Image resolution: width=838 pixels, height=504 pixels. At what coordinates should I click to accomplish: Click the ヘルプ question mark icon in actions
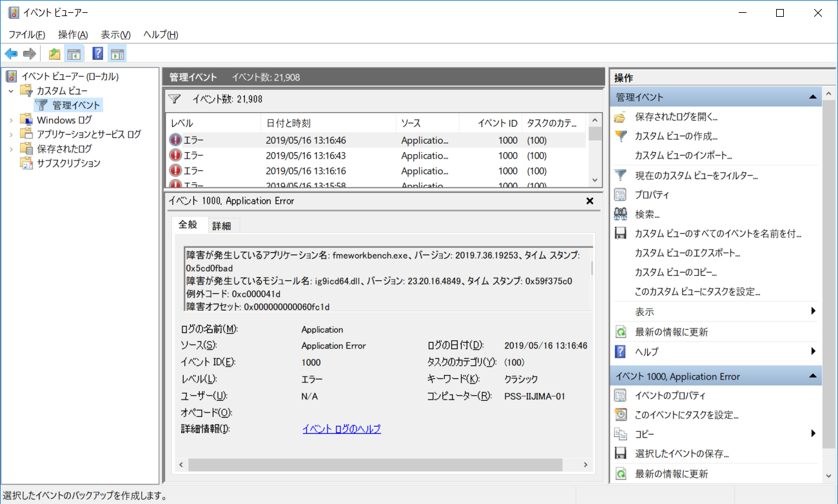click(x=620, y=351)
